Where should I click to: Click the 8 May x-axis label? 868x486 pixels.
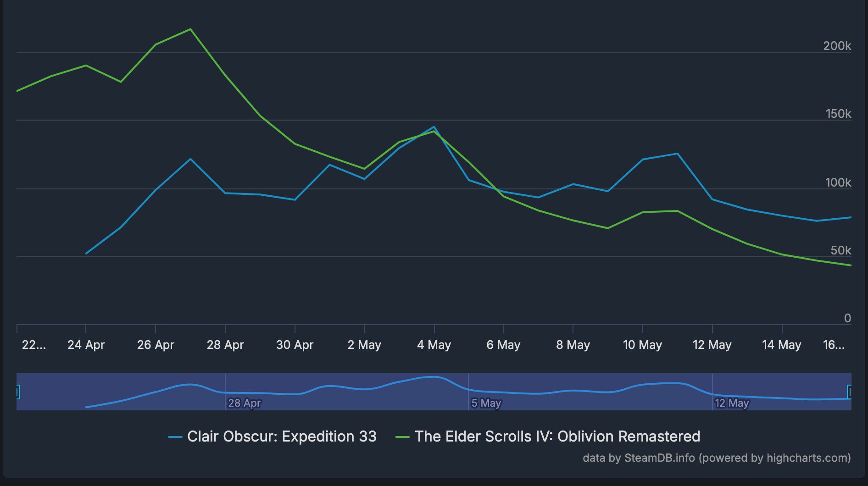pyautogui.click(x=573, y=345)
